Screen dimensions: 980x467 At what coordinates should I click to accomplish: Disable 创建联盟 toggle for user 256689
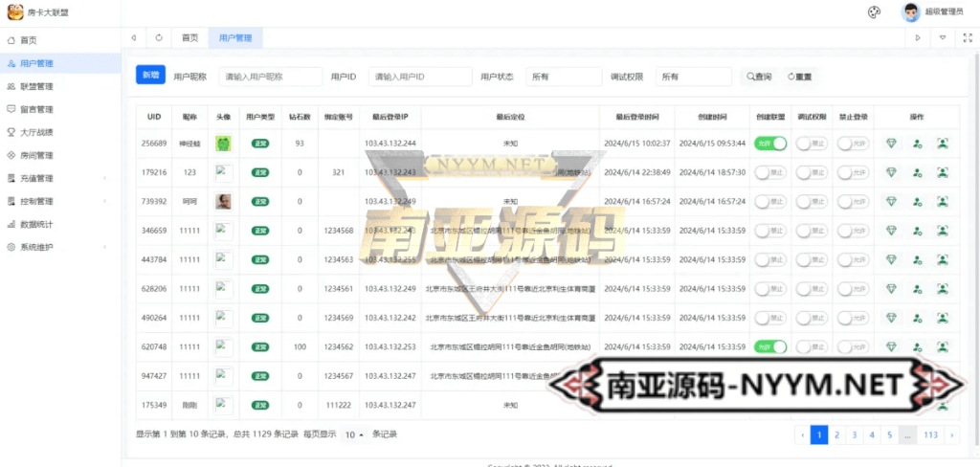click(770, 144)
